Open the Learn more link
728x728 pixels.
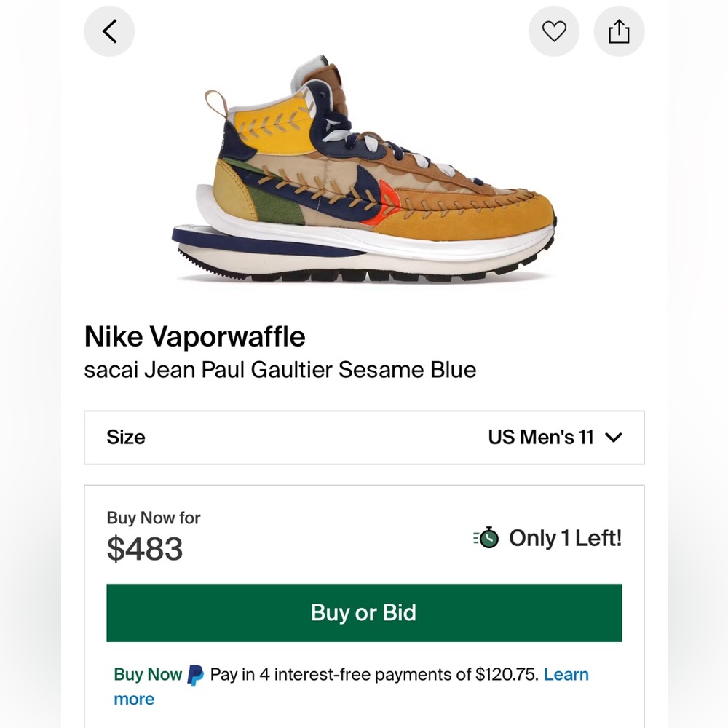point(566,674)
